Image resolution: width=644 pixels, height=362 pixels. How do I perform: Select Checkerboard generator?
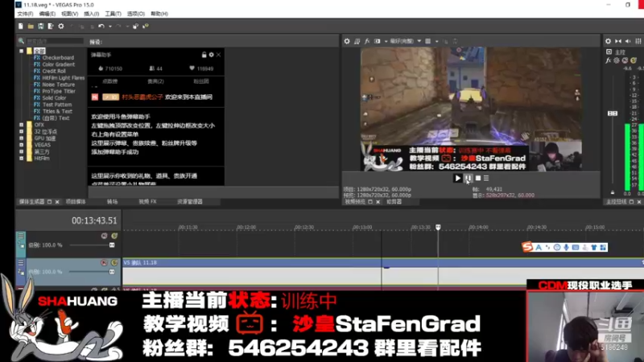tap(58, 58)
